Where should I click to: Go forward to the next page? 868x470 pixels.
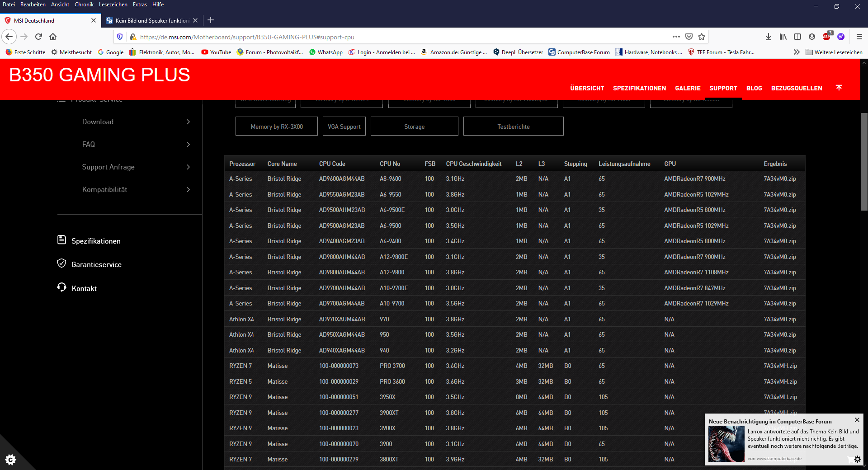point(24,37)
